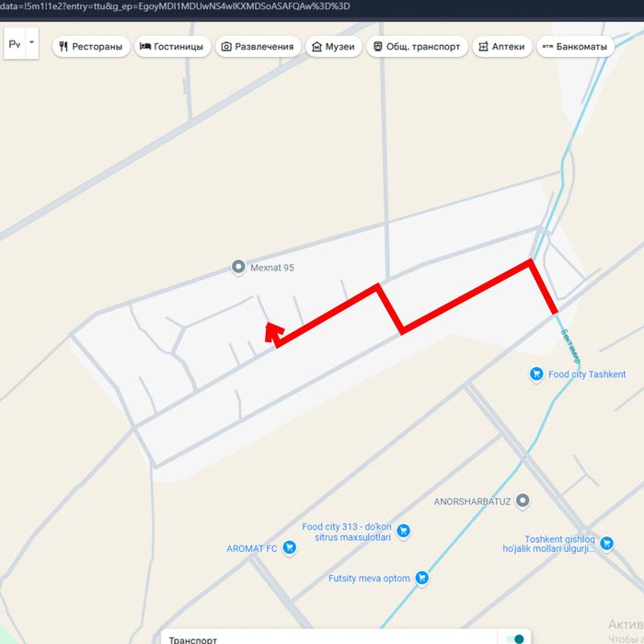
Task: Select the ANORSHARBATUZ map pin
Action: point(523,500)
